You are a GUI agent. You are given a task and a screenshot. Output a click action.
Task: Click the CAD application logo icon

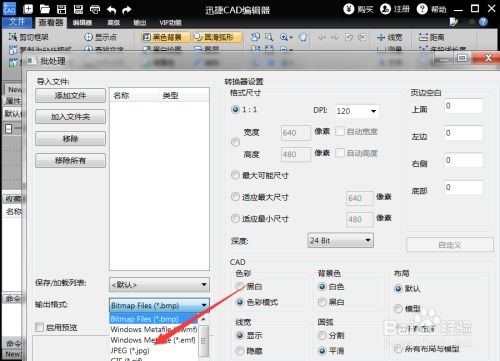coord(9,9)
